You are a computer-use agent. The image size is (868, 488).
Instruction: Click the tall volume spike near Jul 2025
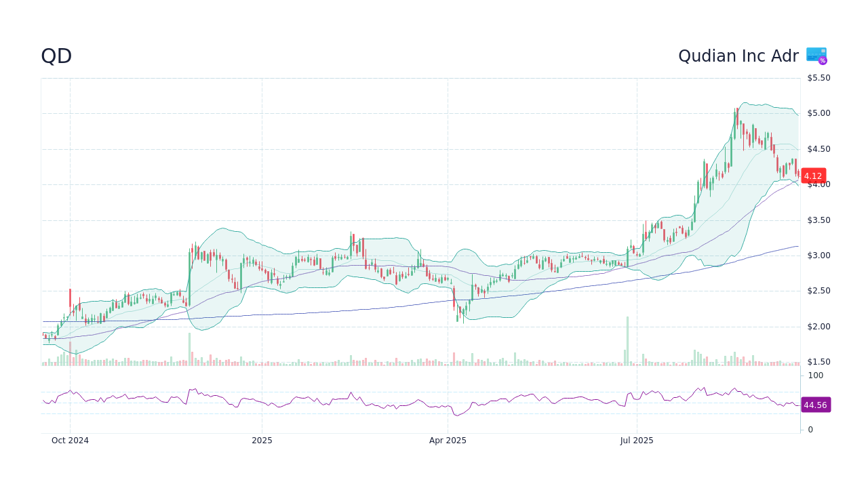[627, 339]
